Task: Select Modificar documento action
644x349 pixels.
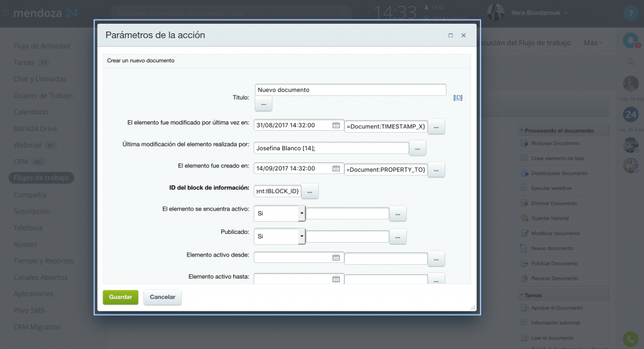Action: tap(555, 233)
